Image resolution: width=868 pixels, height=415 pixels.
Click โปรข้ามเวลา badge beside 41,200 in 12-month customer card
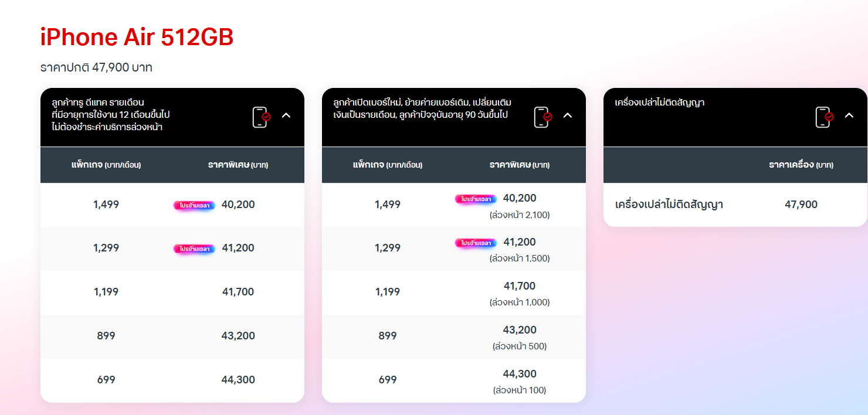click(x=194, y=249)
